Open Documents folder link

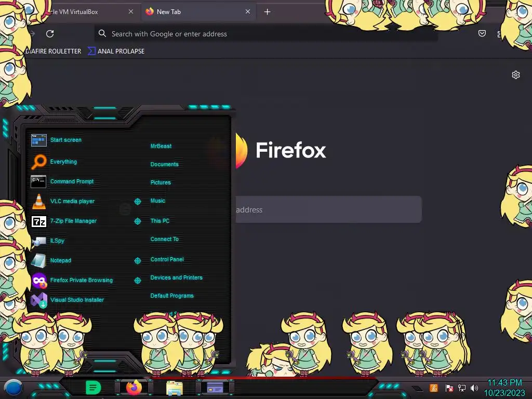click(164, 164)
